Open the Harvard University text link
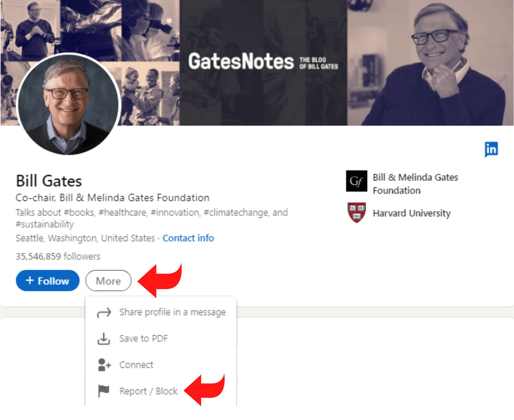 click(411, 213)
